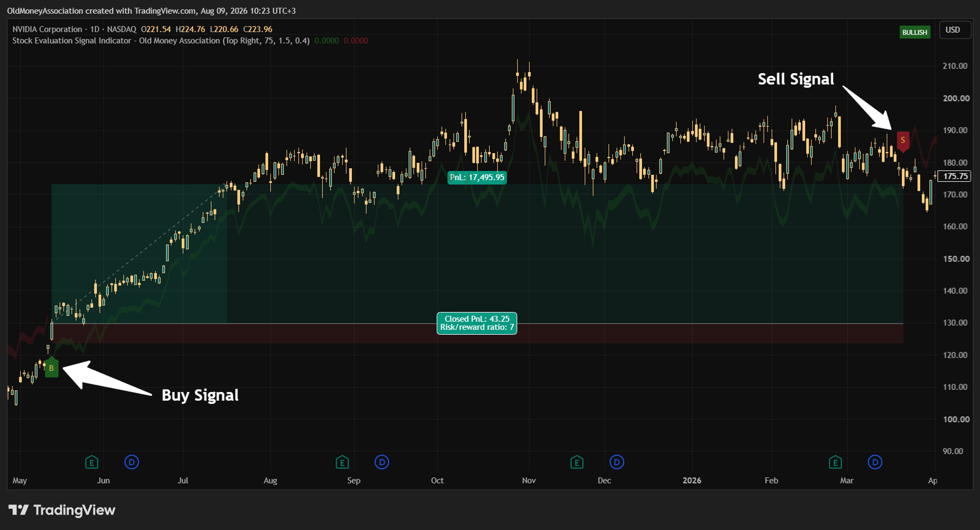Click the Oct label on time axis
980x530 pixels.
pos(437,481)
